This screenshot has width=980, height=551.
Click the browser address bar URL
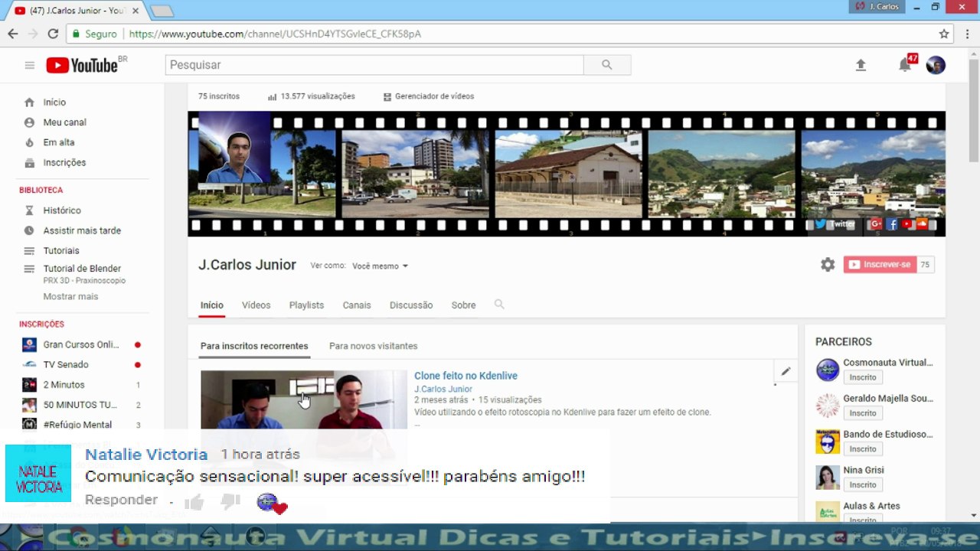[275, 34]
